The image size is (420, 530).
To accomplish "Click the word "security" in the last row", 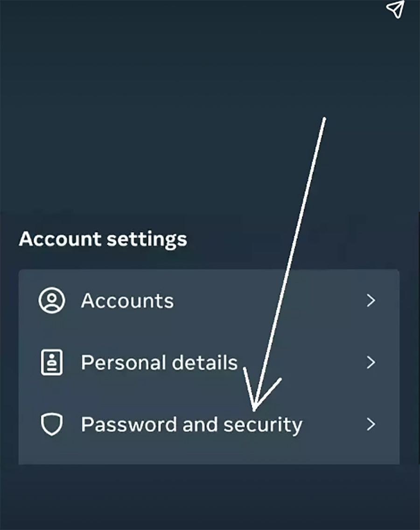I will [263, 425].
